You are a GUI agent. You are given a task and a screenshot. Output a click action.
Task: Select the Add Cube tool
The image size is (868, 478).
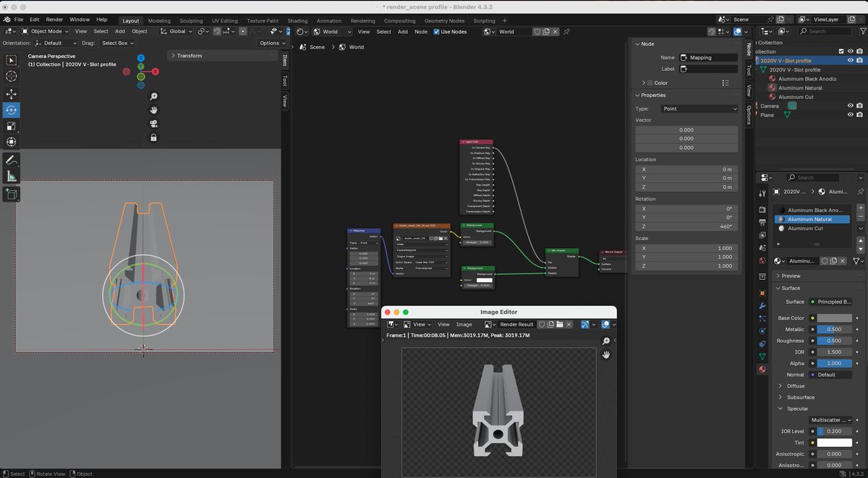(x=12, y=194)
